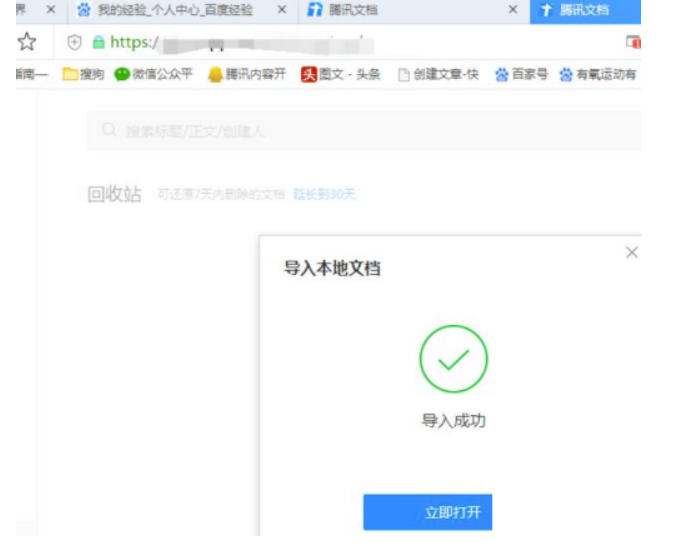Click the Baidu paw icon on first tab
Viewport: 700px width, 543px height.
[x=83, y=9]
